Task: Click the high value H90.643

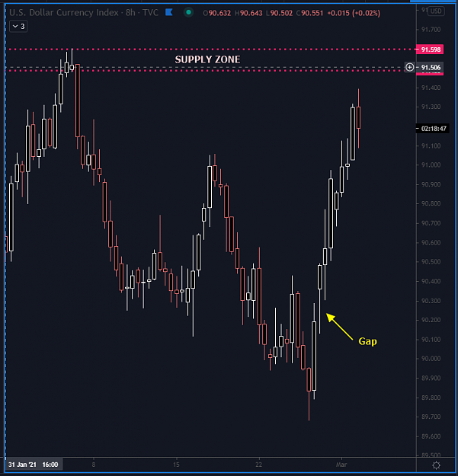Action: coord(248,13)
